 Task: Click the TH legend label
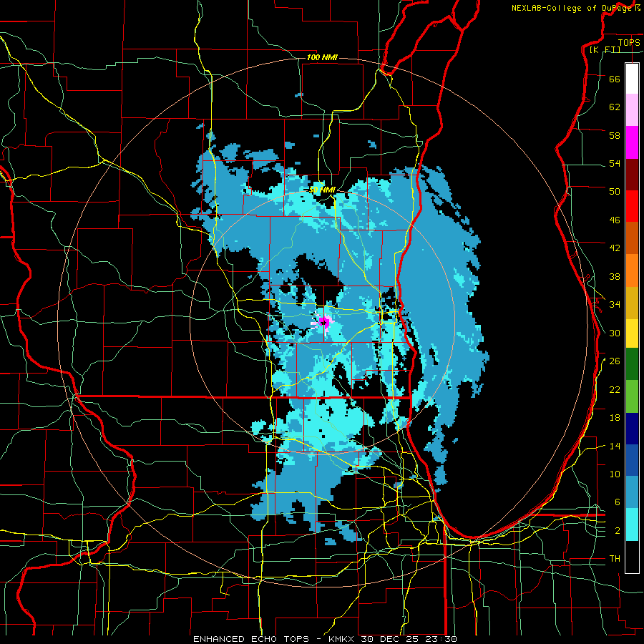[615, 559]
